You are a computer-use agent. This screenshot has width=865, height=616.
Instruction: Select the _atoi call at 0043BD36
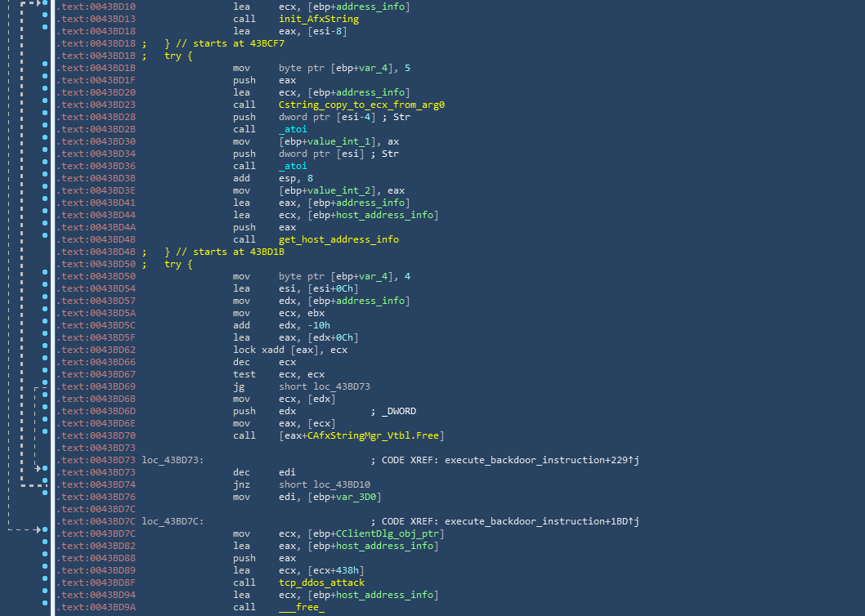tap(293, 166)
